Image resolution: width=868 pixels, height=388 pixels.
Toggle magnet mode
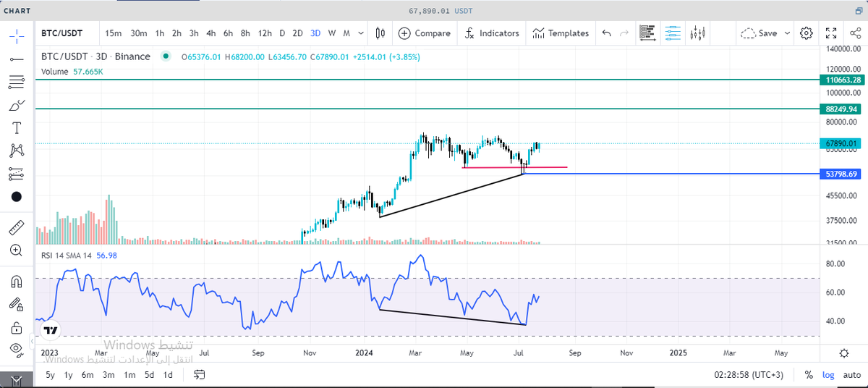tap(17, 282)
